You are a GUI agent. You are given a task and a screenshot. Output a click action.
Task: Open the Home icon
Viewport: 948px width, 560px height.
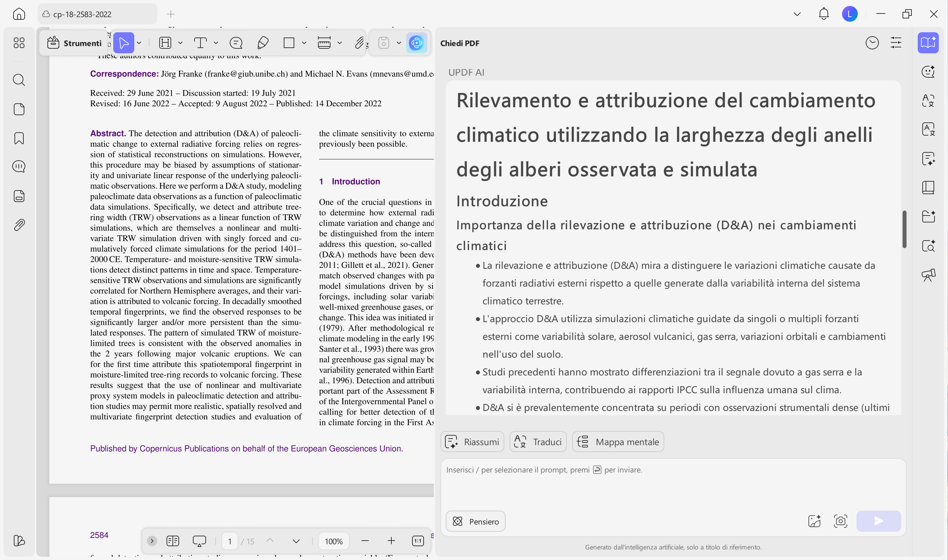(x=19, y=14)
